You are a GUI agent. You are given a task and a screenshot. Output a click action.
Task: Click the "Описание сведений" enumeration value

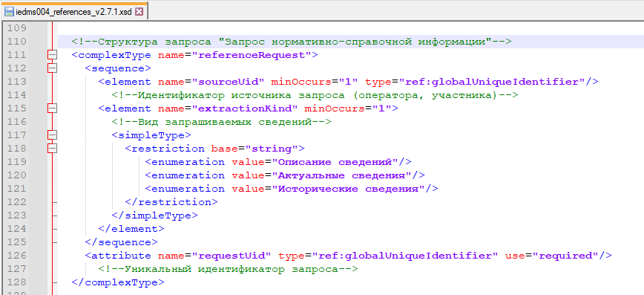coord(335,162)
